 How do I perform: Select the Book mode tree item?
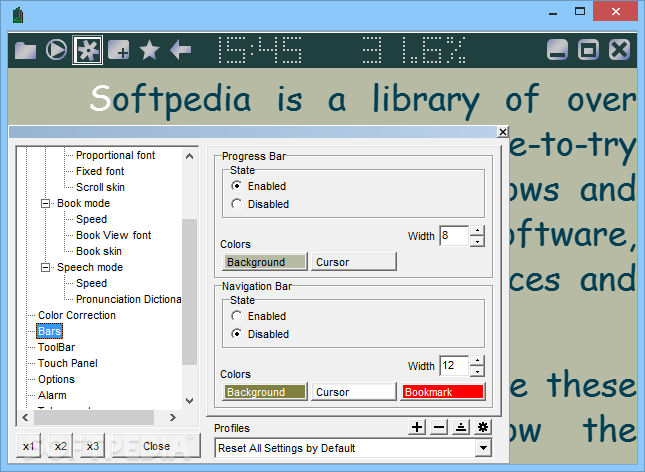[84, 203]
